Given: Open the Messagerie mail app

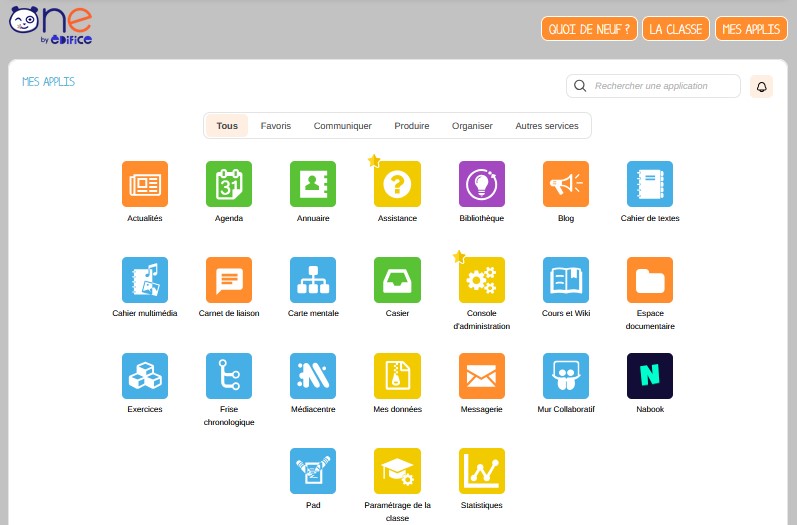Looking at the screenshot, I should [x=482, y=376].
